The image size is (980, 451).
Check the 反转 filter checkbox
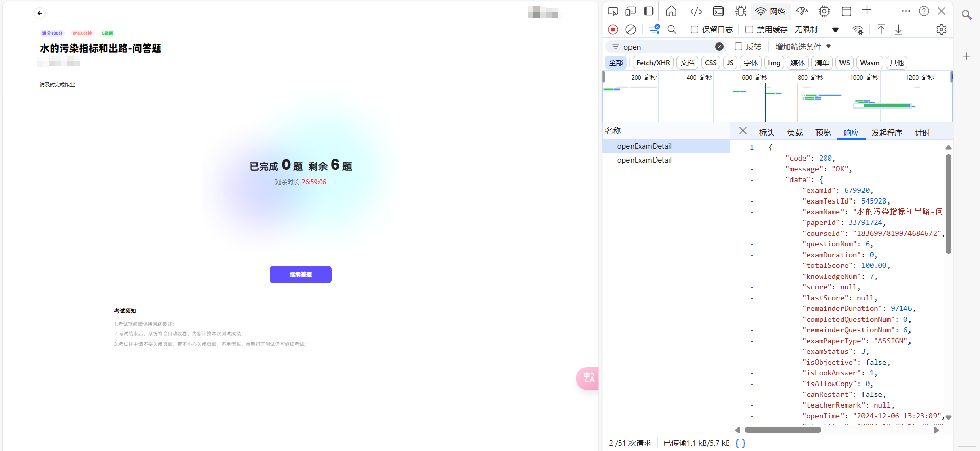pyautogui.click(x=738, y=47)
